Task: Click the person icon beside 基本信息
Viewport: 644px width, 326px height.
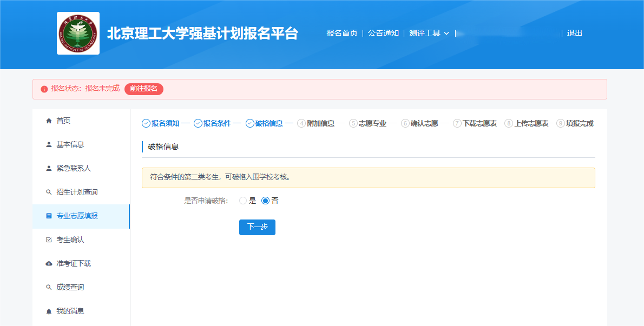Action: click(49, 145)
